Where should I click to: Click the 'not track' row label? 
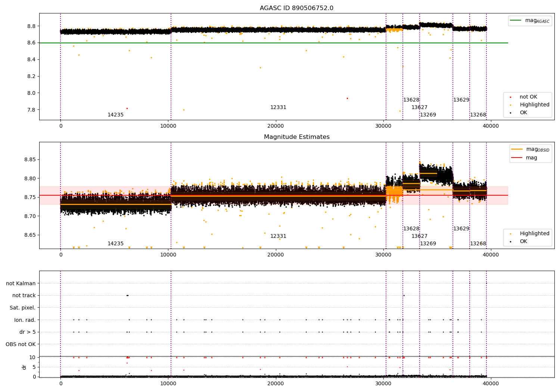(24, 295)
